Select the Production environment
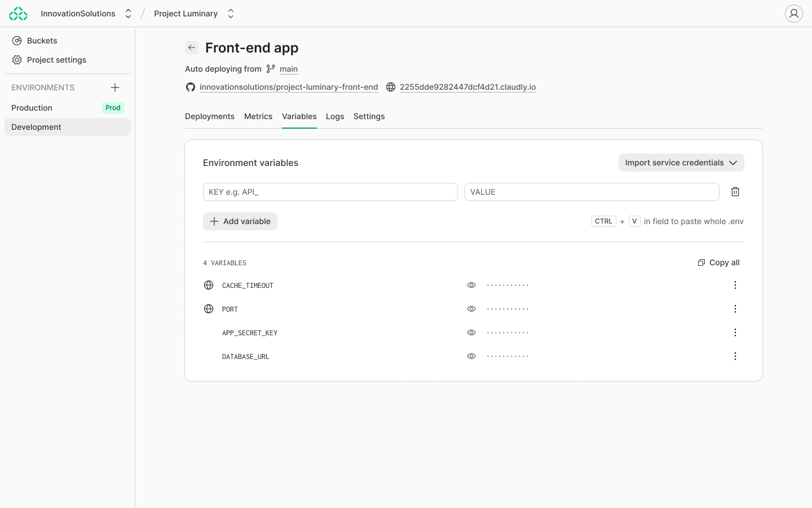This screenshot has width=812, height=508. point(68,108)
